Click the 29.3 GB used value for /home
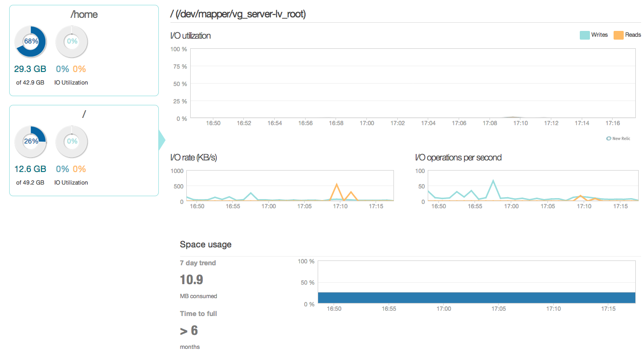The width and height of the screenshot is (644, 360). tap(30, 69)
